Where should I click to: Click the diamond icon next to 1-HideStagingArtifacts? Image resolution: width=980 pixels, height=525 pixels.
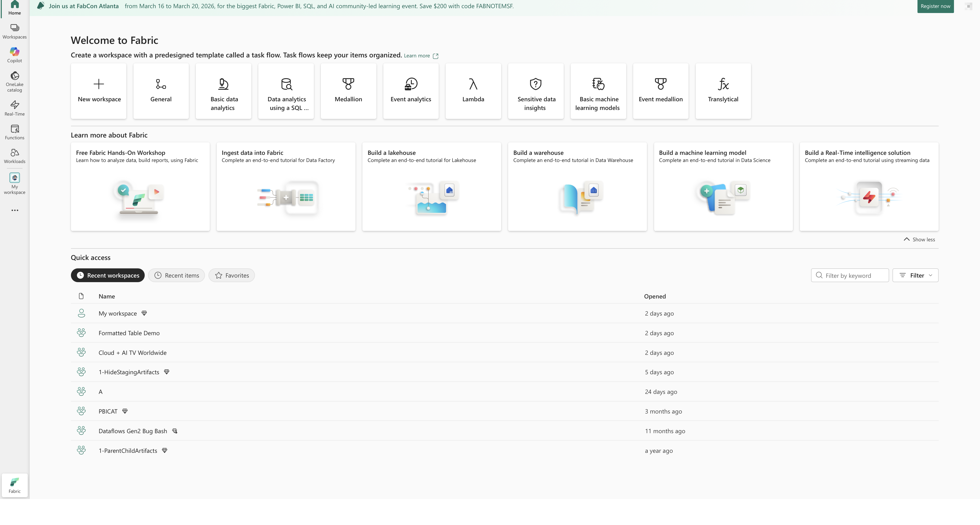point(167,372)
